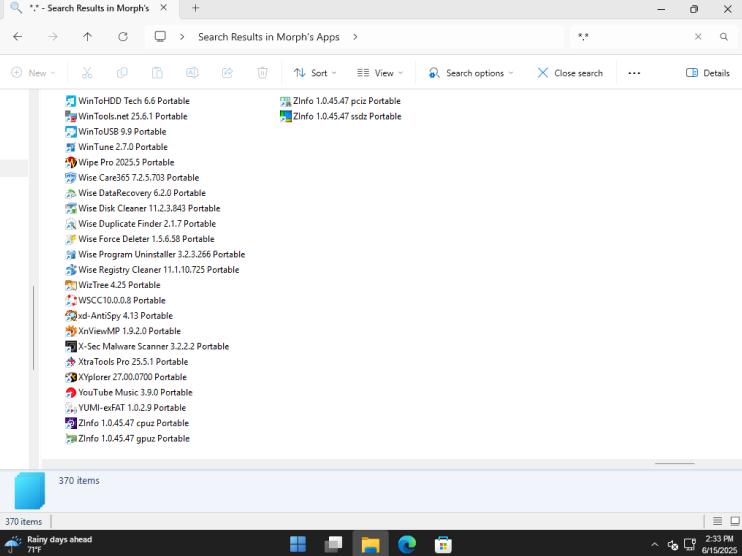
Task: Click the This PC icon in the address bar
Action: (x=160, y=37)
